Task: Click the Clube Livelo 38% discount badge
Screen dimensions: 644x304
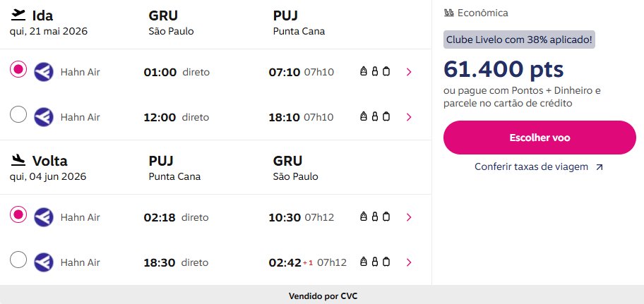Action: (x=519, y=39)
